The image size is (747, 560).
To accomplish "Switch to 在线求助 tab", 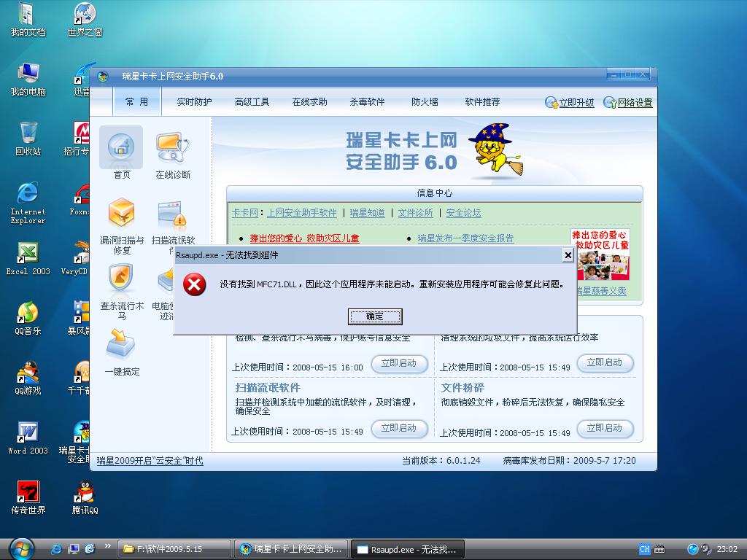I will pos(309,102).
